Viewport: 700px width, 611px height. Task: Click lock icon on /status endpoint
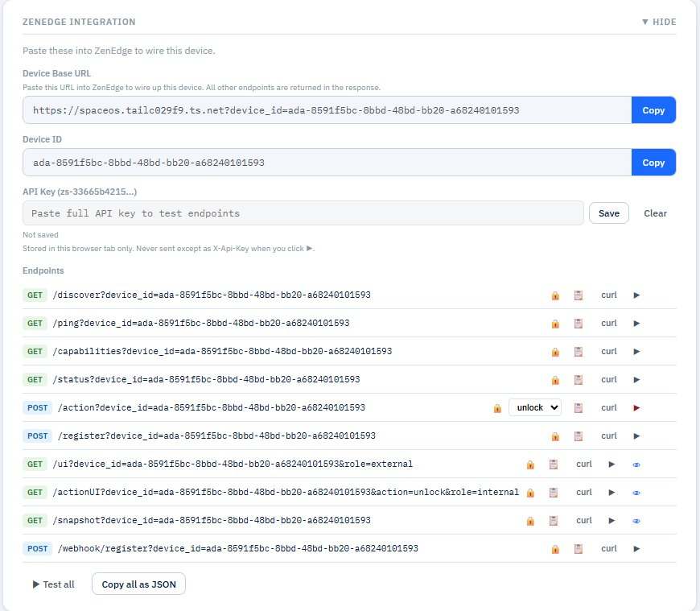point(555,380)
